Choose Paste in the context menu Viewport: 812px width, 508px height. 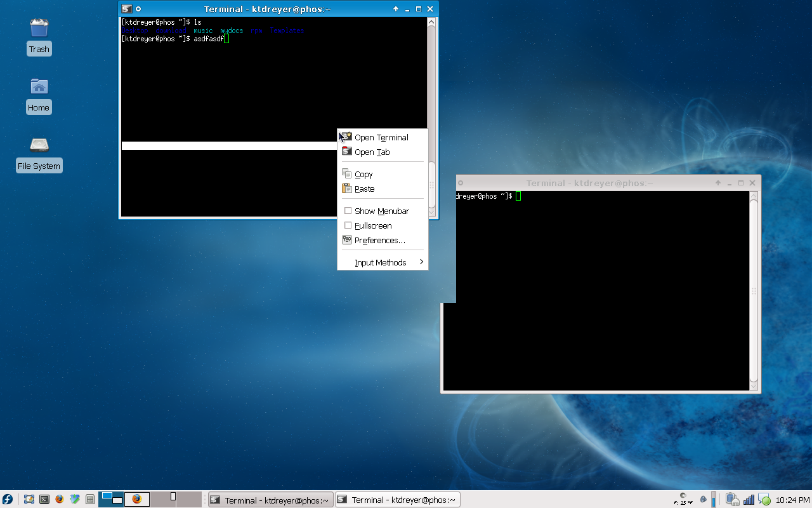(x=364, y=189)
